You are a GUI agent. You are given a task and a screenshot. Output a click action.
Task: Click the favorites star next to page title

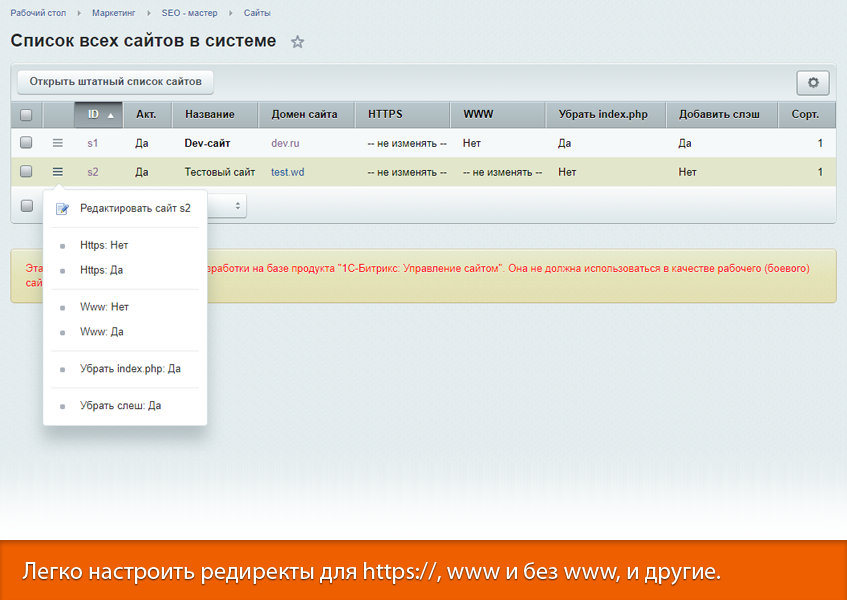297,42
